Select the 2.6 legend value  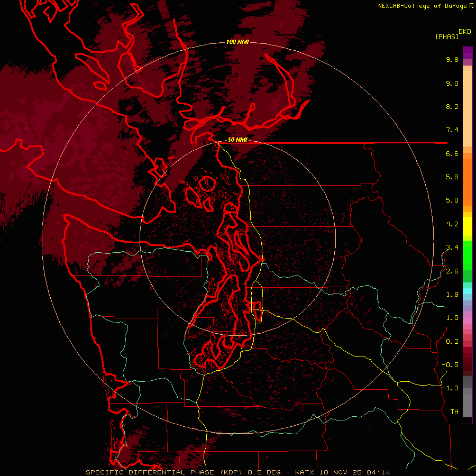(x=452, y=271)
